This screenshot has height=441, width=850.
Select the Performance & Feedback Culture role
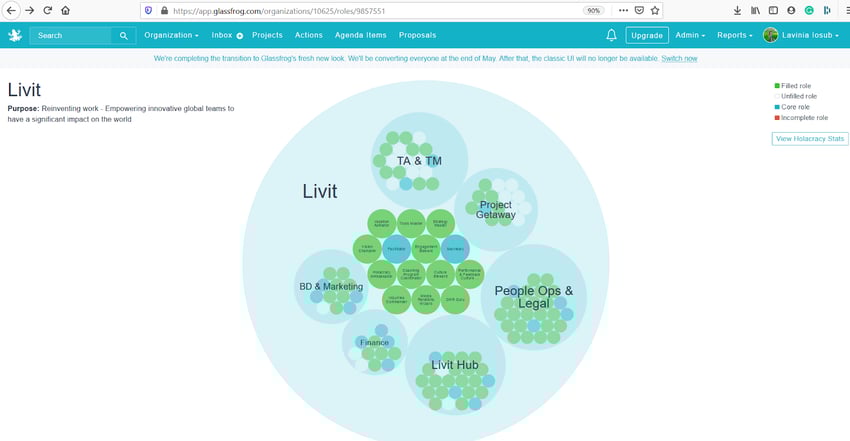click(x=469, y=274)
